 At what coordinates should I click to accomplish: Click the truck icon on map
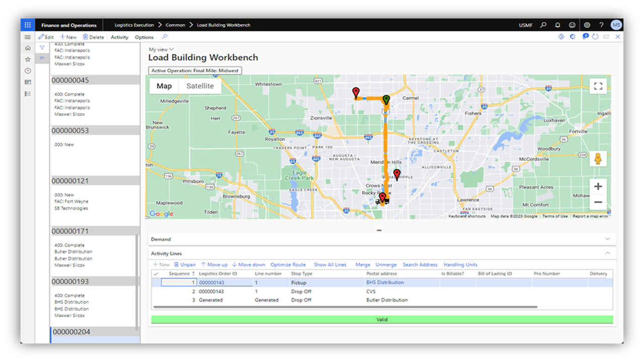(383, 201)
